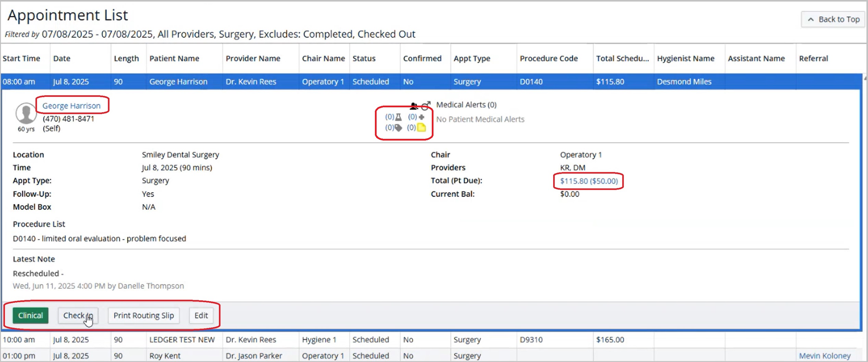Click the medical plus cross icon

click(421, 117)
